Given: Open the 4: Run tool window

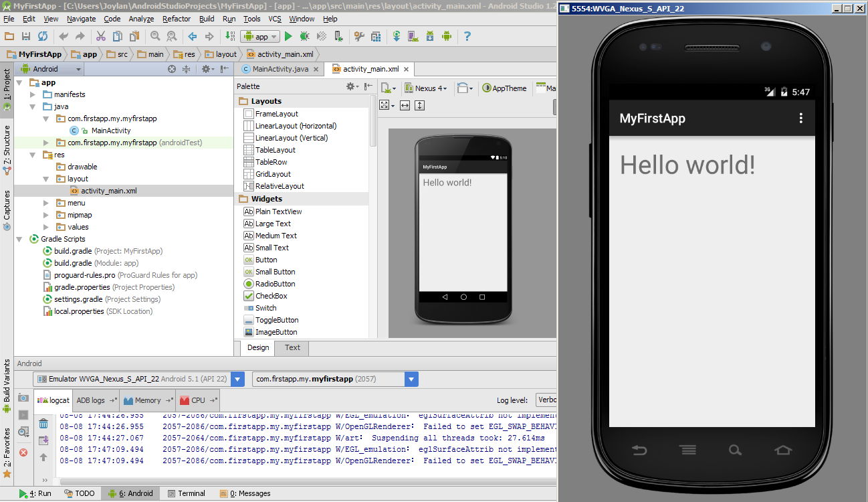Looking at the screenshot, I should (35, 493).
